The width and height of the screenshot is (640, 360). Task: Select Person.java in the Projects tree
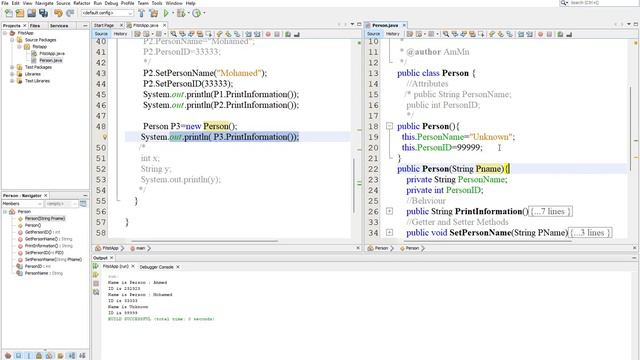pyautogui.click(x=51, y=60)
